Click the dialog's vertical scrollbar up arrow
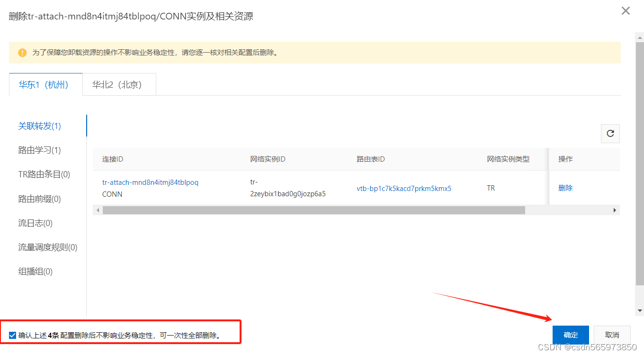 pyautogui.click(x=640, y=37)
